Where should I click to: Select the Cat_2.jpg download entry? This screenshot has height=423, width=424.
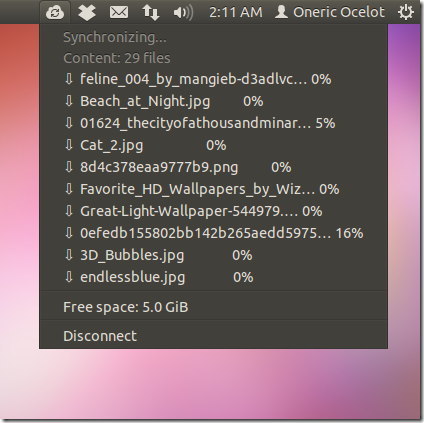[x=213, y=145]
